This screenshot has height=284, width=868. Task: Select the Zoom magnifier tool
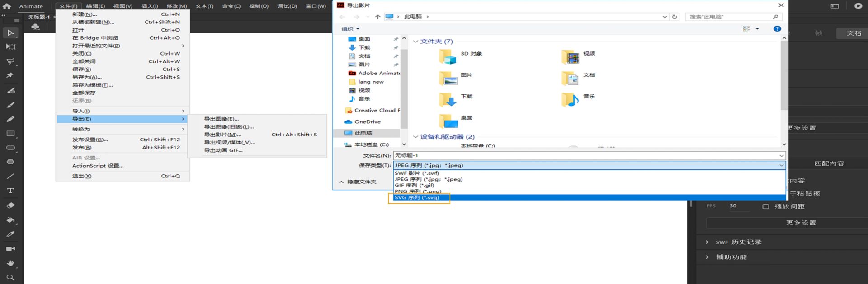tap(10, 277)
